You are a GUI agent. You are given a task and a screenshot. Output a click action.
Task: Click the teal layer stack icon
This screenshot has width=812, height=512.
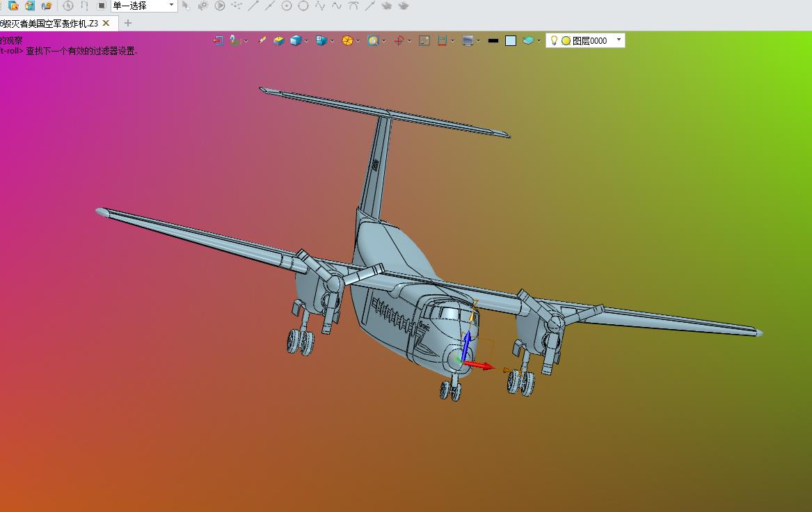(528, 40)
